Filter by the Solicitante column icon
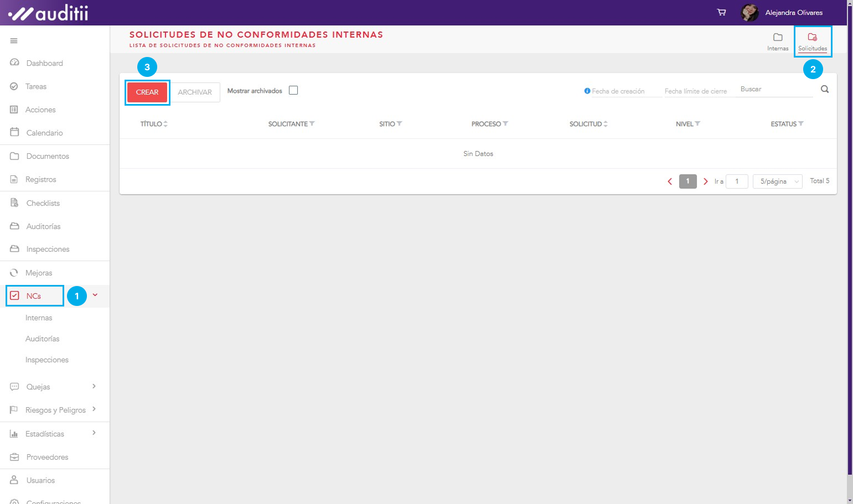Image resolution: width=853 pixels, height=504 pixels. point(312,124)
